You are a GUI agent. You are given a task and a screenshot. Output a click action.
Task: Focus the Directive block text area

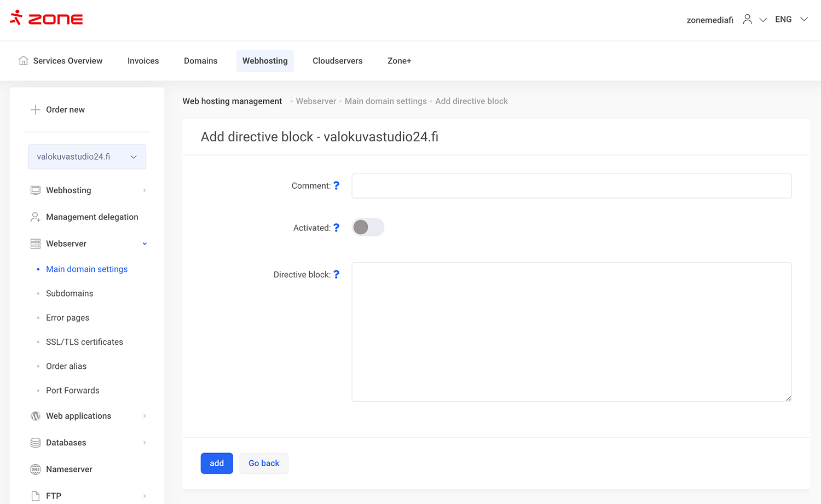(x=571, y=332)
